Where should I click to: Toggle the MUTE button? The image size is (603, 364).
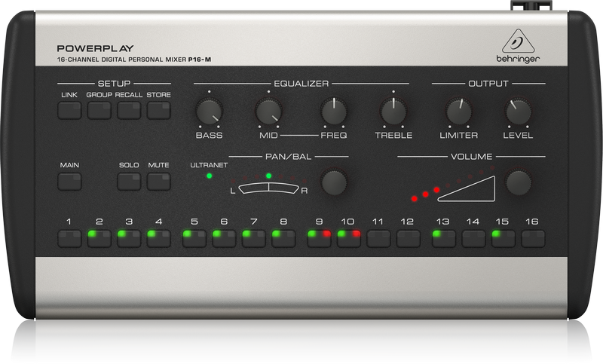(x=158, y=181)
